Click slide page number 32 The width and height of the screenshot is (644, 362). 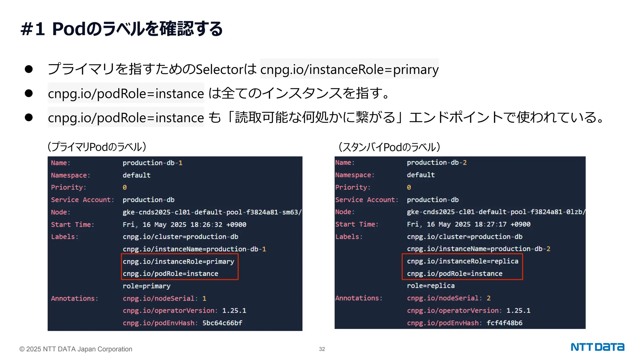pos(322,349)
